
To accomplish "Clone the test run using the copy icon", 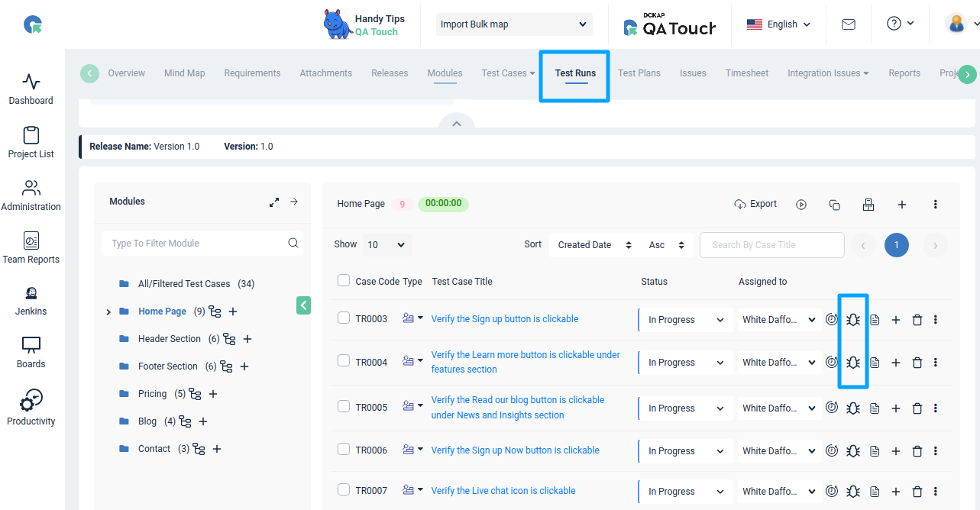I will click(x=834, y=205).
